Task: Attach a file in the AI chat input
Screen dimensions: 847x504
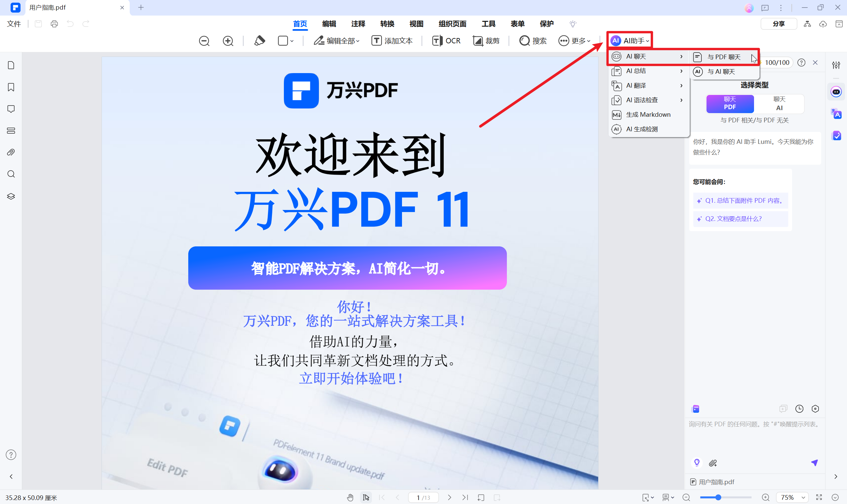Action: [x=712, y=463]
